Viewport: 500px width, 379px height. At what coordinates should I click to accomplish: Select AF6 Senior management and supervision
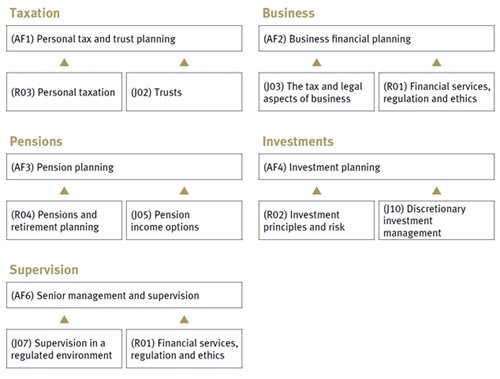point(124,295)
